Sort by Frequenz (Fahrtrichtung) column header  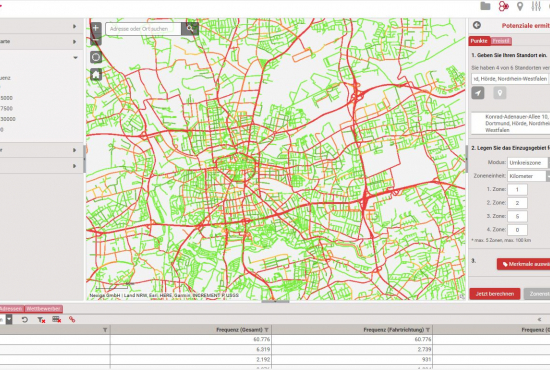[x=394, y=330]
